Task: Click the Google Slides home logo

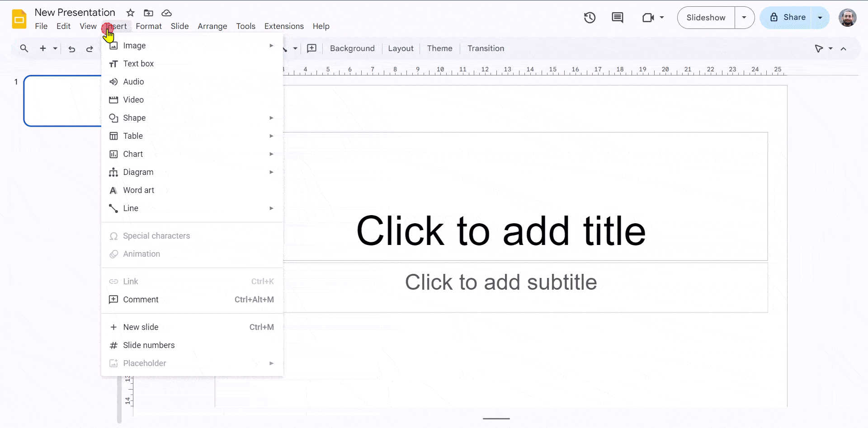Action: [19, 18]
